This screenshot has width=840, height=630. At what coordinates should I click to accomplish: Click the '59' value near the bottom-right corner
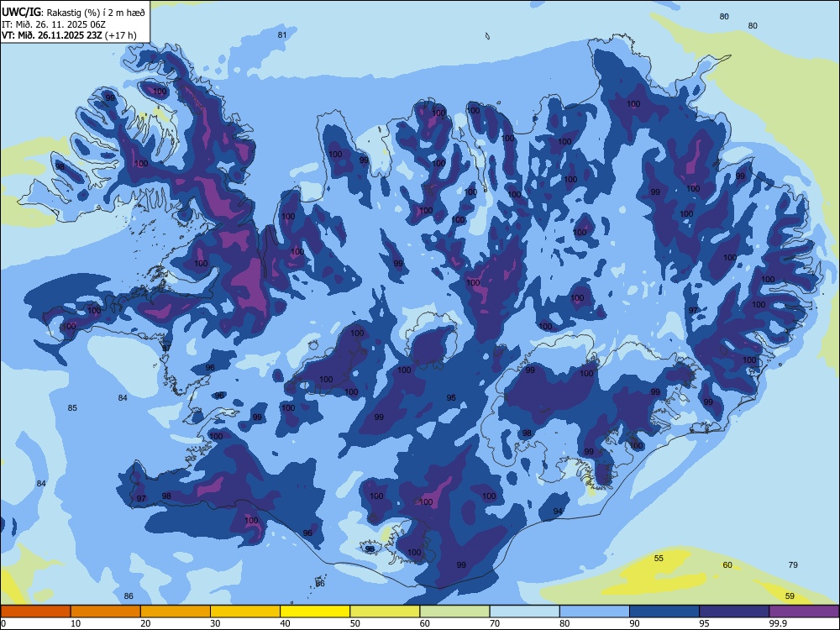[790, 596]
